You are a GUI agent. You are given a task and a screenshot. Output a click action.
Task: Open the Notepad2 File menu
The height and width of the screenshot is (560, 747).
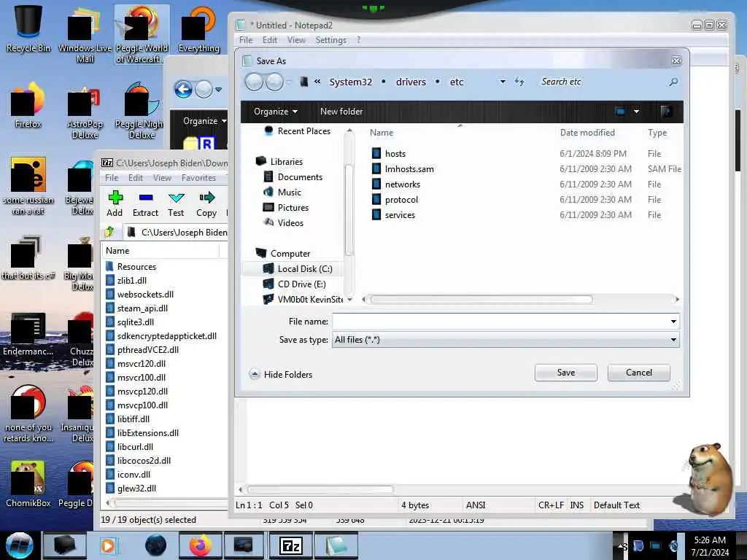(246, 40)
